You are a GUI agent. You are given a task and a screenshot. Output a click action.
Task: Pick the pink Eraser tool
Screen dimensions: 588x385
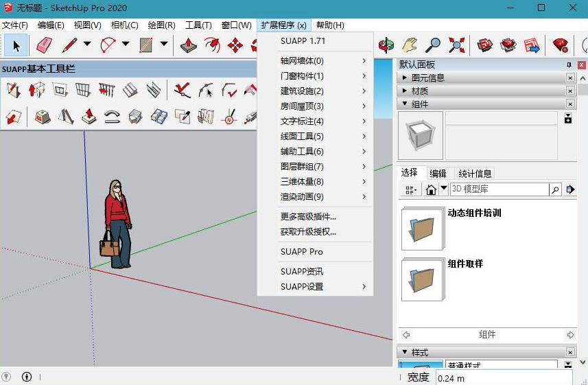pyautogui.click(x=44, y=45)
